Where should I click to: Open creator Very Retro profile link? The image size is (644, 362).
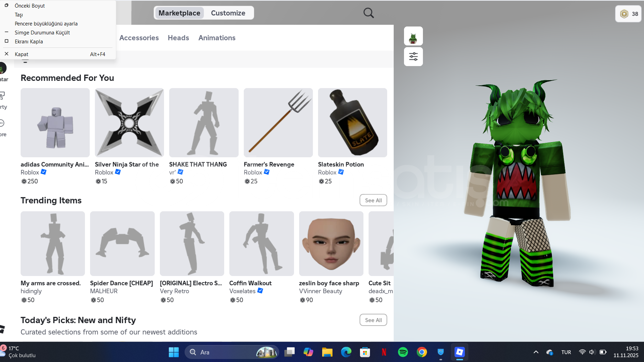(174, 291)
